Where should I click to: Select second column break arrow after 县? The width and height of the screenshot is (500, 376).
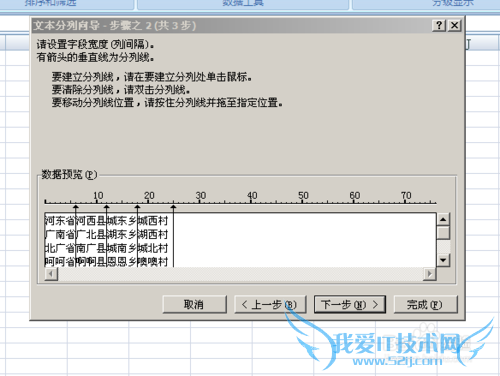106,208
